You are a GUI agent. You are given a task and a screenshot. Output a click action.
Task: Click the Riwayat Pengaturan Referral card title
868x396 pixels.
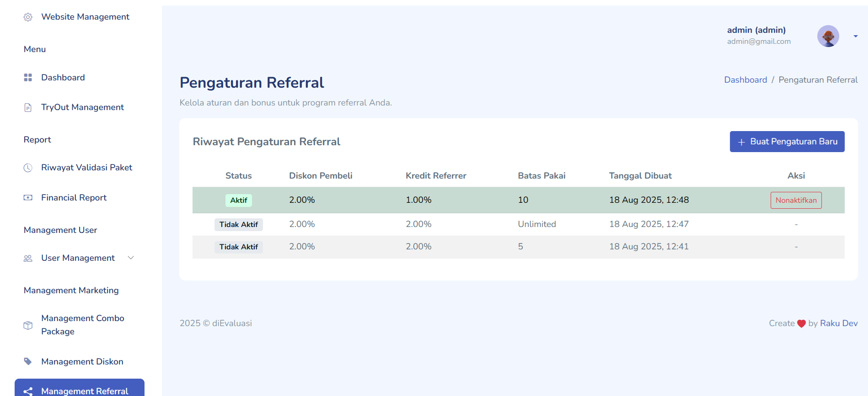(267, 142)
